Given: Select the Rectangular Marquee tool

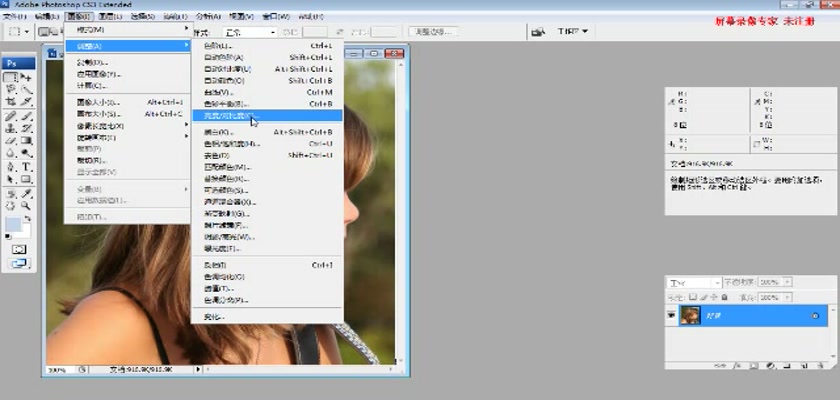Looking at the screenshot, I should click(10, 77).
